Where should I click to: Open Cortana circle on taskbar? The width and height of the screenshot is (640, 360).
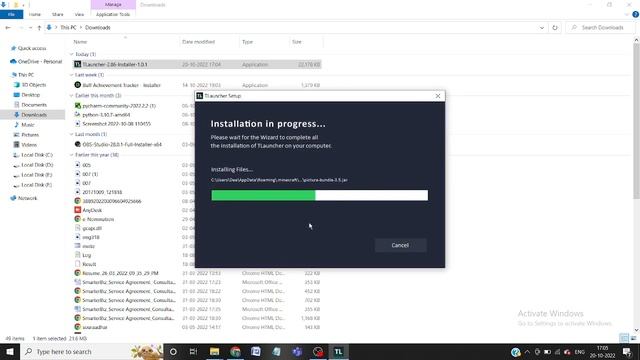(173, 351)
